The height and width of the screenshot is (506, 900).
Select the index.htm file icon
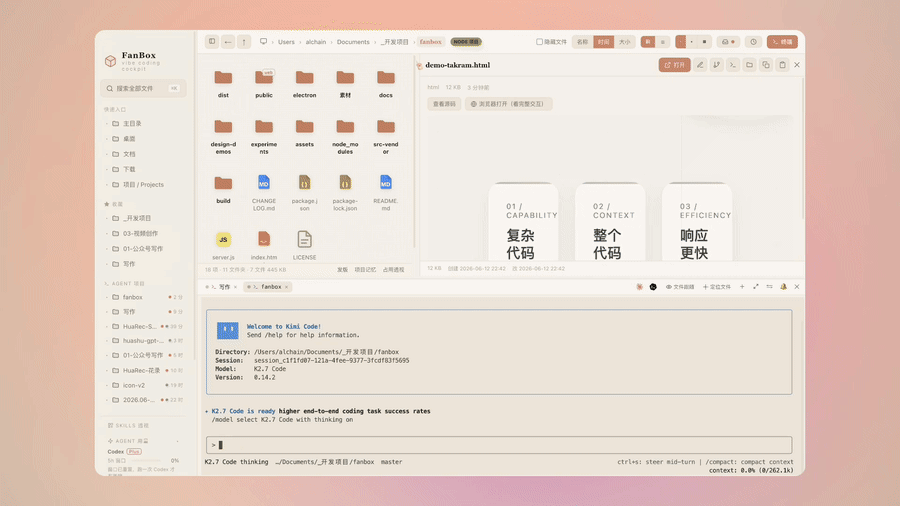(264, 239)
